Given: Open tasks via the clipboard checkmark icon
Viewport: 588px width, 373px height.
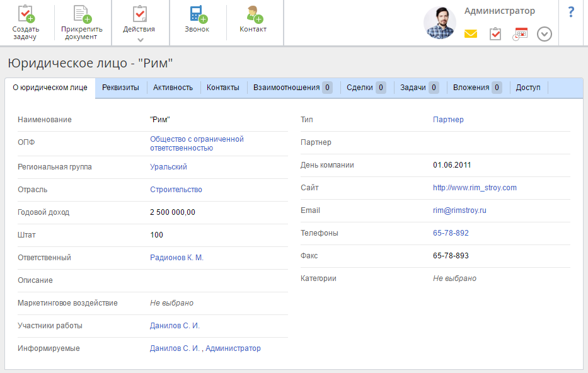Looking at the screenshot, I should pyautogui.click(x=495, y=34).
